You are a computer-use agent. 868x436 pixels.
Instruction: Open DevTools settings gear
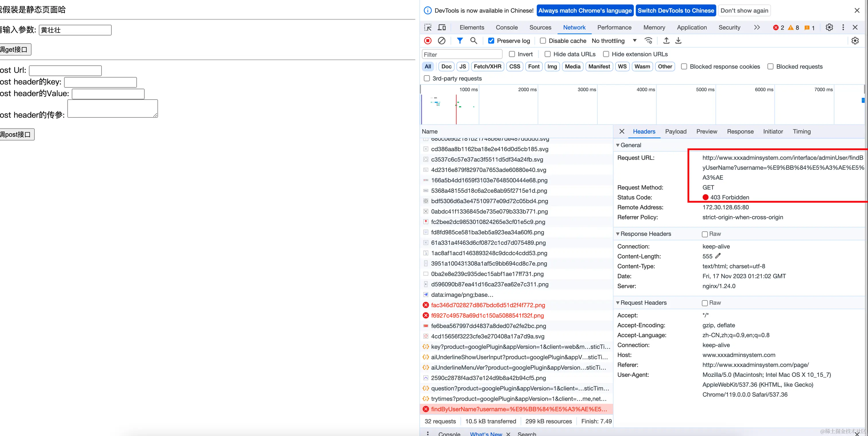829,27
